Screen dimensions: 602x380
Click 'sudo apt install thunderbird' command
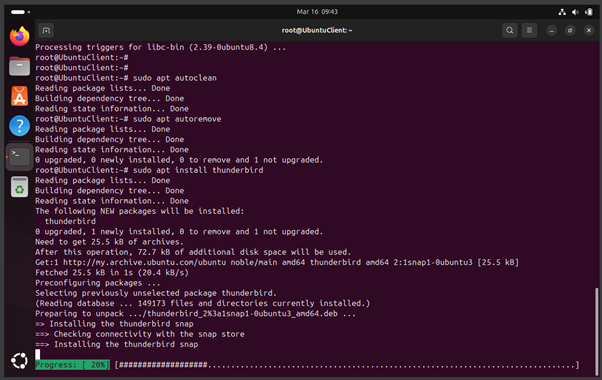coord(198,170)
